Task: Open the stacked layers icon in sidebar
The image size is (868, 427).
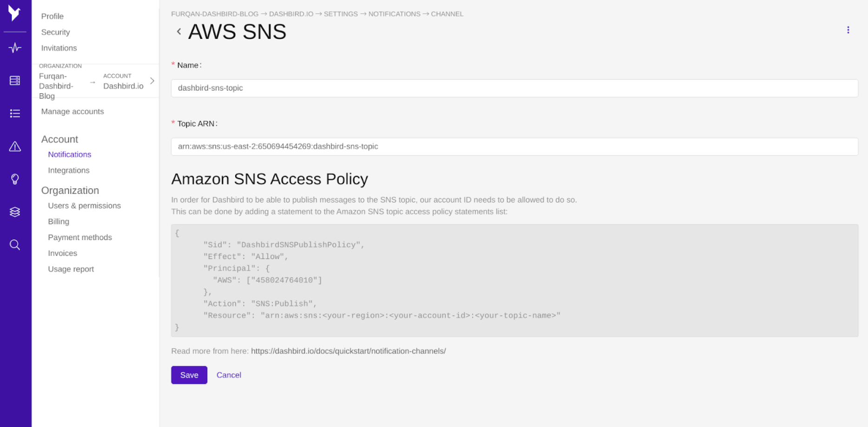Action: (15, 212)
